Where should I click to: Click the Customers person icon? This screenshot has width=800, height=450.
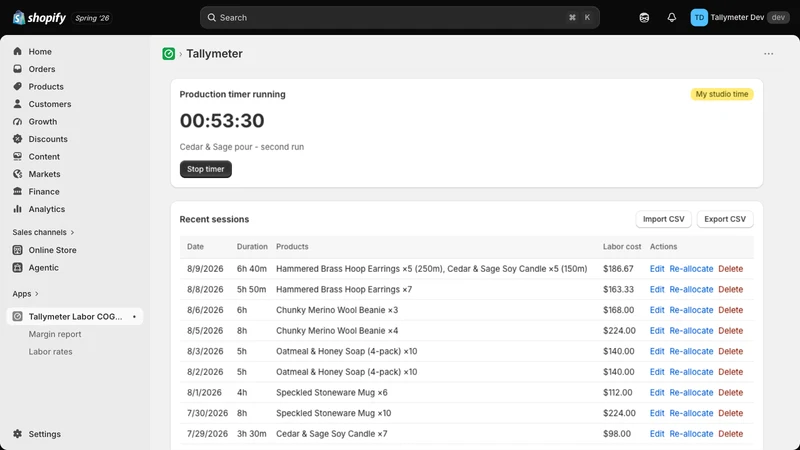pos(17,104)
